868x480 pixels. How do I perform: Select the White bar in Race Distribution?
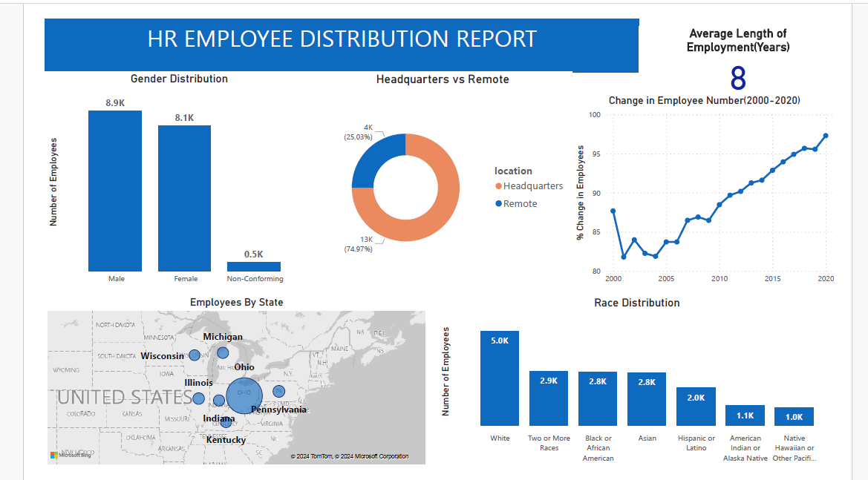click(499, 378)
